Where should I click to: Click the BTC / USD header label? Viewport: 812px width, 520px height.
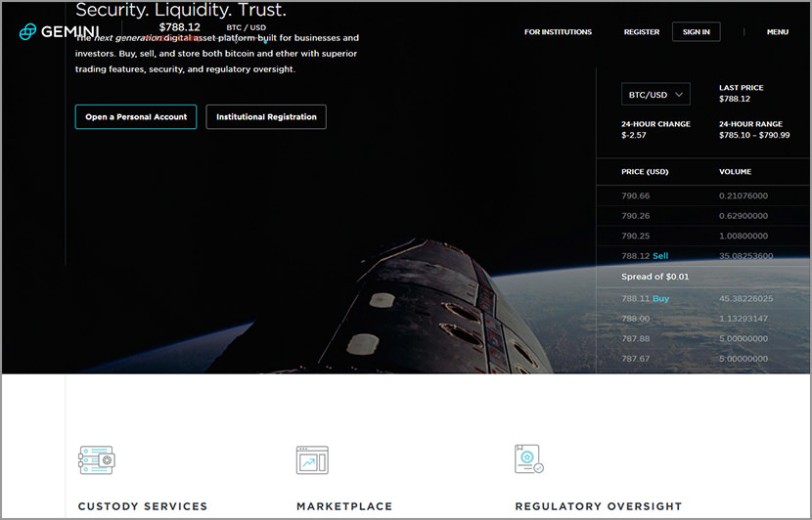click(246, 27)
